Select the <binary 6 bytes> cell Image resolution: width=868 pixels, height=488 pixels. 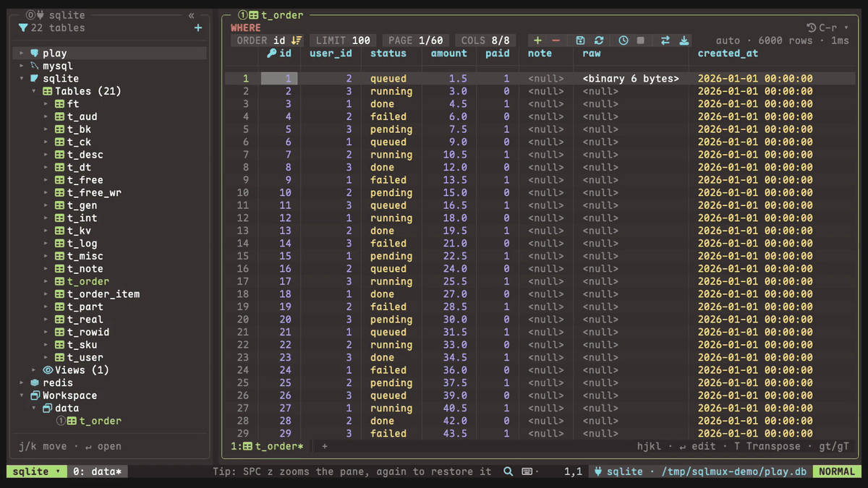click(631, 78)
